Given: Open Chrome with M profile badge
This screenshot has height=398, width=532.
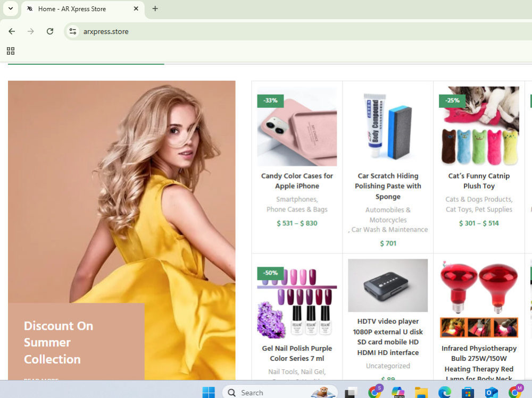Looking at the screenshot, I should (x=516, y=392).
